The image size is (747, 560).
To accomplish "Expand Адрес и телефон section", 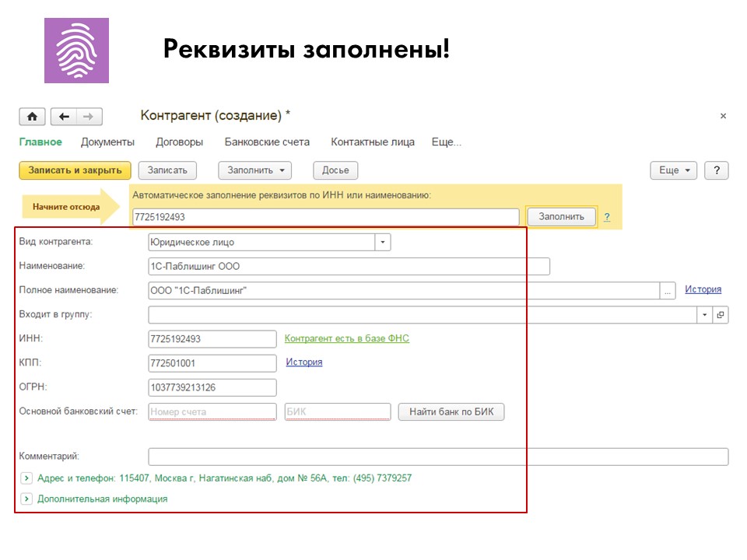I will pyautogui.click(x=26, y=478).
